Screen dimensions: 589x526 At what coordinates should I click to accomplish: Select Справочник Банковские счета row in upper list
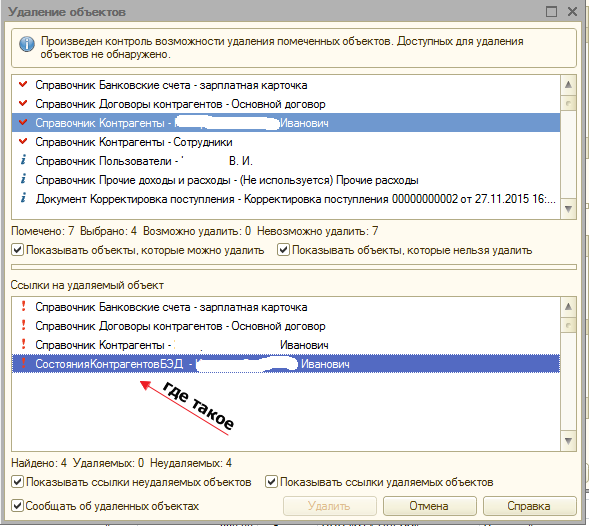[x=286, y=85]
